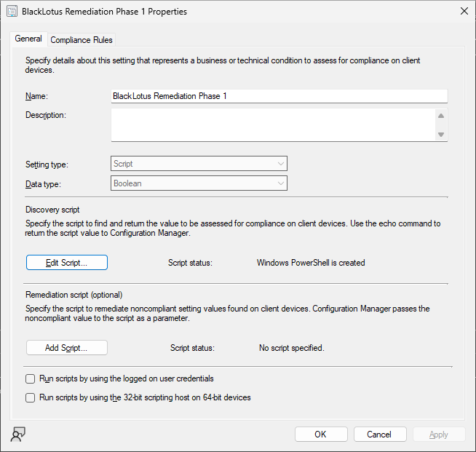Click the OK button
Screen dimensions: 476x452
click(x=321, y=435)
